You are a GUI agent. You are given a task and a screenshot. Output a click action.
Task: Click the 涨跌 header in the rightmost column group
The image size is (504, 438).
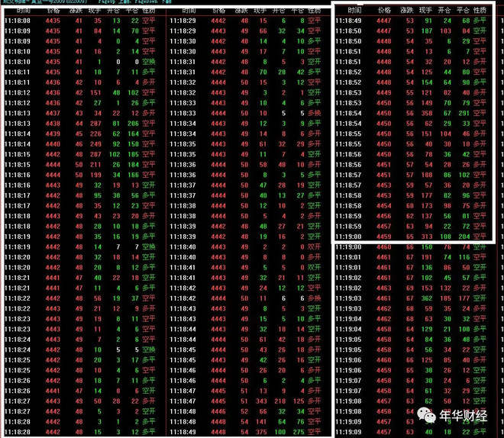pyautogui.click(x=406, y=10)
